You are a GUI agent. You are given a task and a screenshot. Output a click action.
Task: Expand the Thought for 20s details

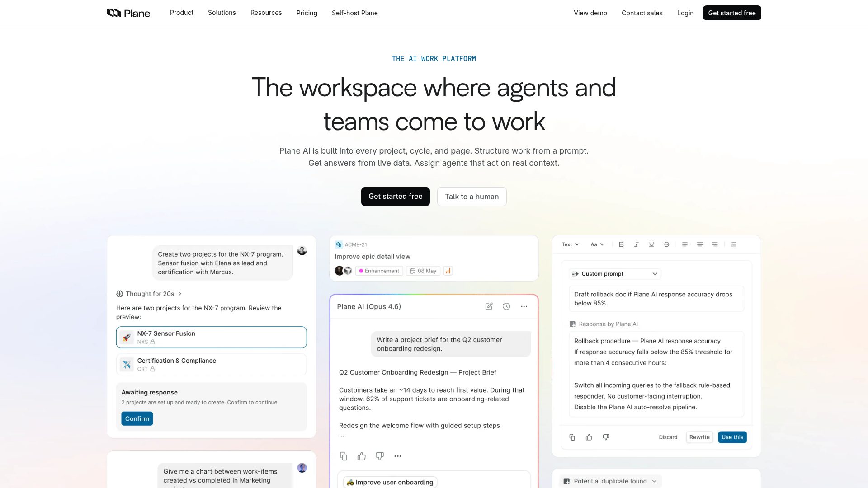click(149, 294)
